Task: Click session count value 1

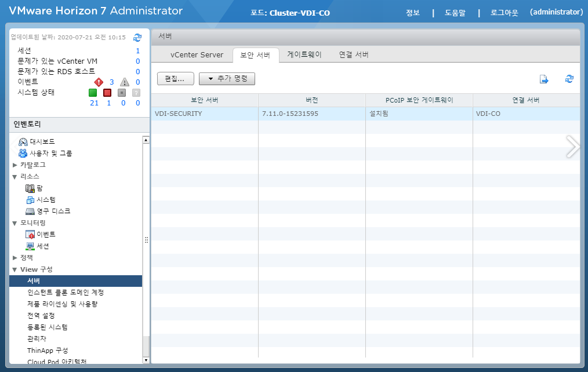Action: (137, 50)
